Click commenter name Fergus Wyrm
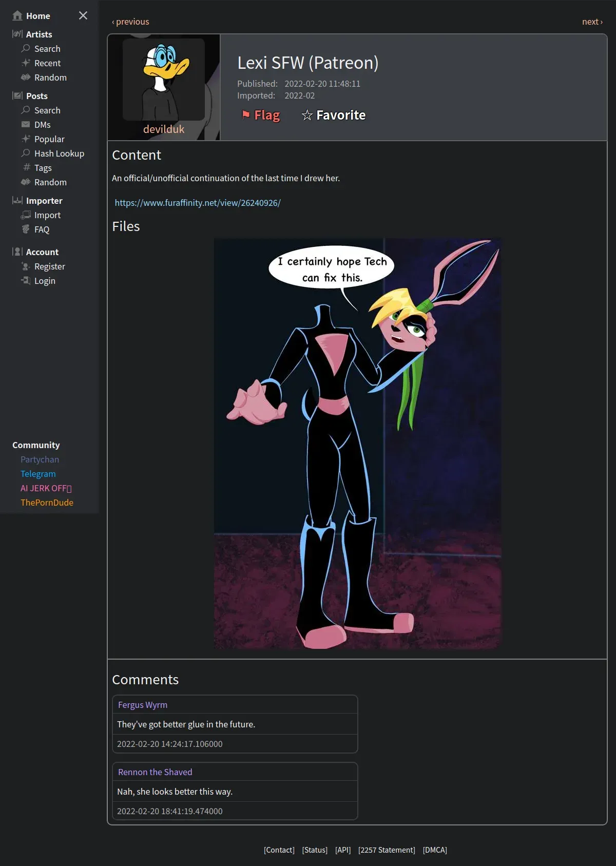The width and height of the screenshot is (616, 866). pyautogui.click(x=143, y=705)
